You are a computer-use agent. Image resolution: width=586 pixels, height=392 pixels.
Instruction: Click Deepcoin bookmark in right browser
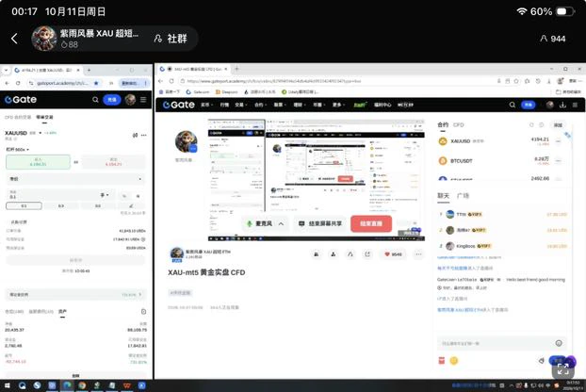tap(226, 92)
